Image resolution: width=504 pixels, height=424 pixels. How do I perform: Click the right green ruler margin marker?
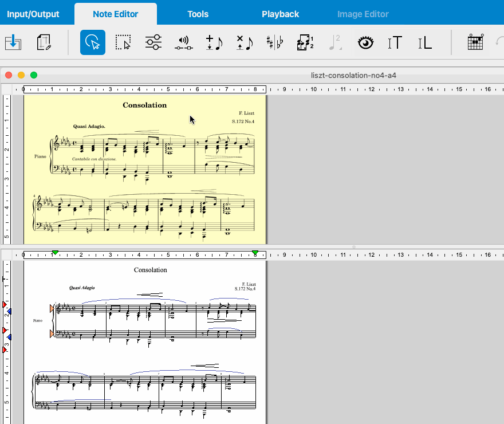point(255,253)
